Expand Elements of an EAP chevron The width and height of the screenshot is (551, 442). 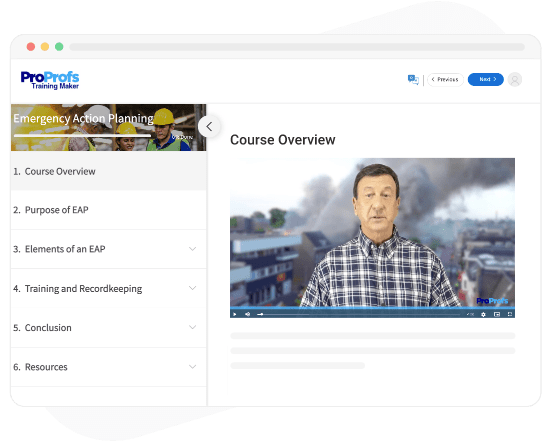193,249
